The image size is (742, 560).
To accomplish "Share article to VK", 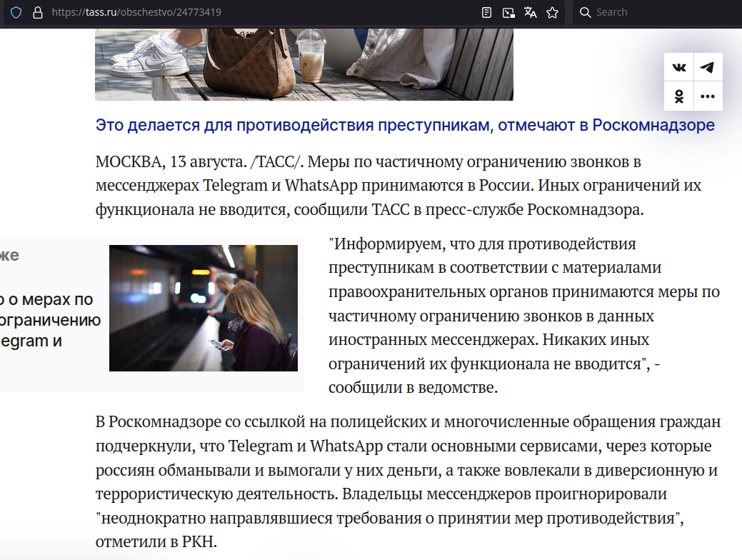I will (x=679, y=67).
